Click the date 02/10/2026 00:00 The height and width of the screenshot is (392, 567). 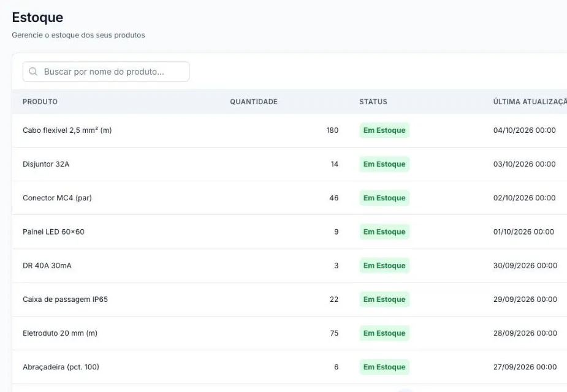click(524, 198)
